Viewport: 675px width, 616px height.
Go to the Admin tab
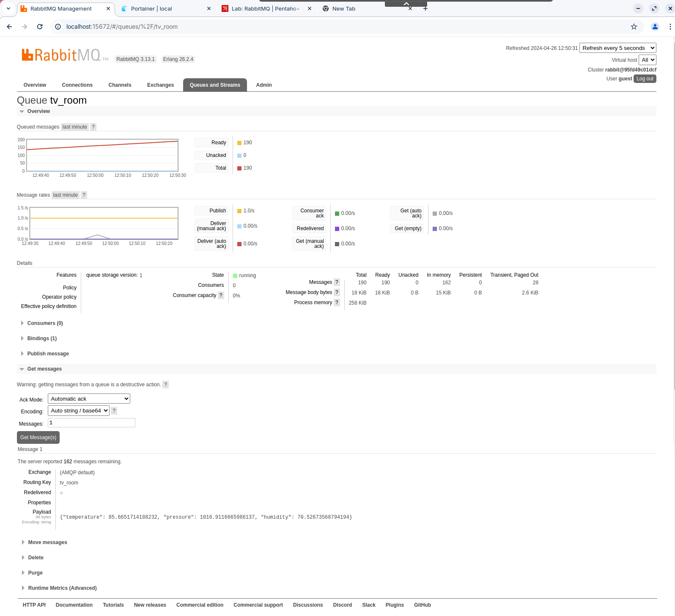point(263,85)
